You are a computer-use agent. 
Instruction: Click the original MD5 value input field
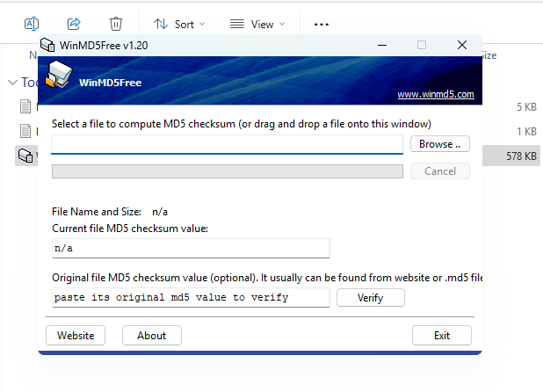pyautogui.click(x=191, y=297)
